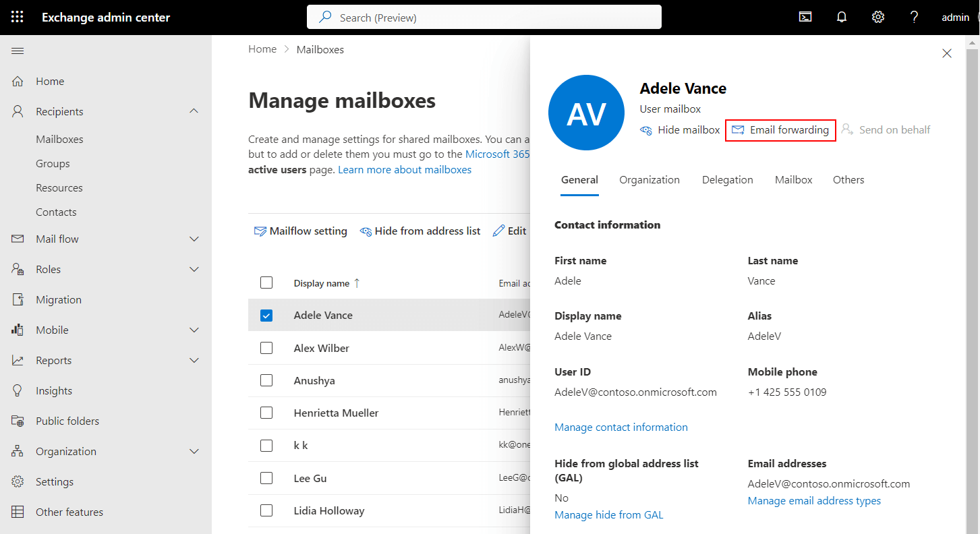This screenshot has width=980, height=534.
Task: Expand the Reports section
Action: tap(194, 360)
